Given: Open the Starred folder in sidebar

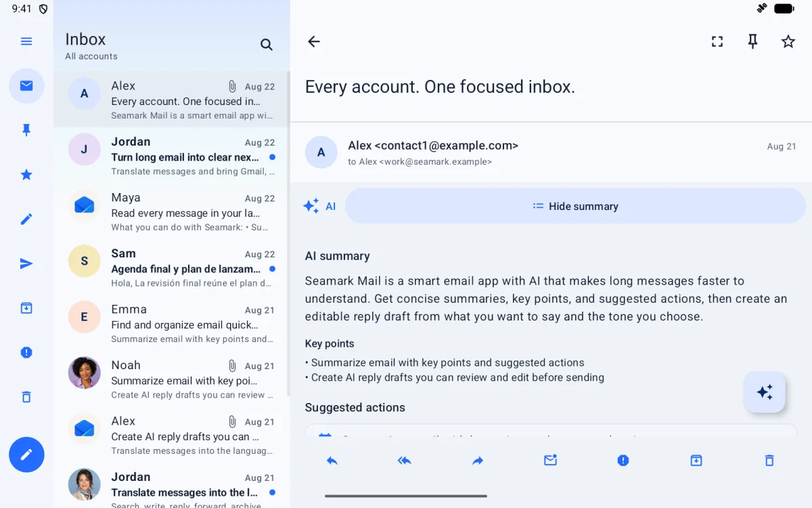Looking at the screenshot, I should point(26,175).
